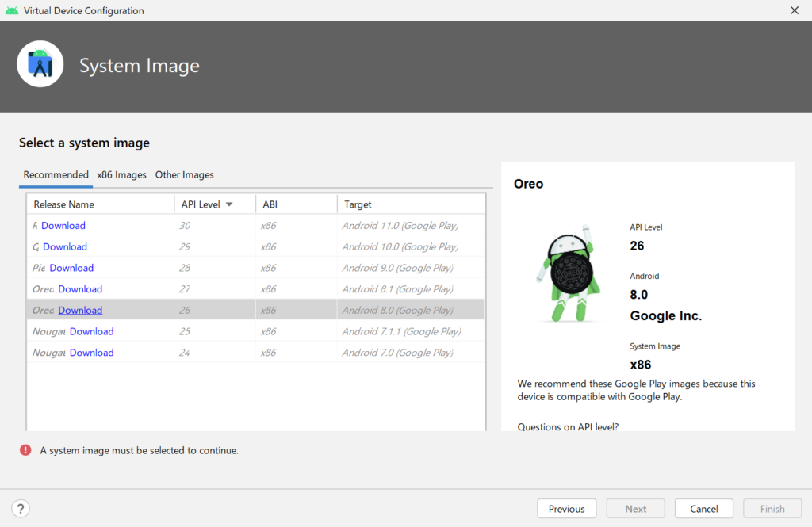The height and width of the screenshot is (527, 812).
Task: Close the Virtual Device Configuration window
Action: [795, 10]
